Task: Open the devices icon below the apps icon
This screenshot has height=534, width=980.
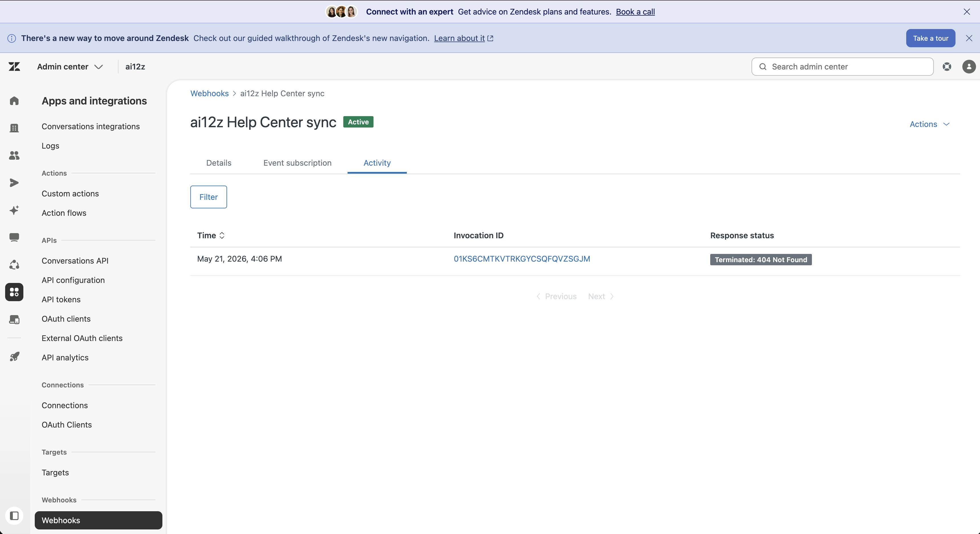Action: pyautogui.click(x=14, y=320)
